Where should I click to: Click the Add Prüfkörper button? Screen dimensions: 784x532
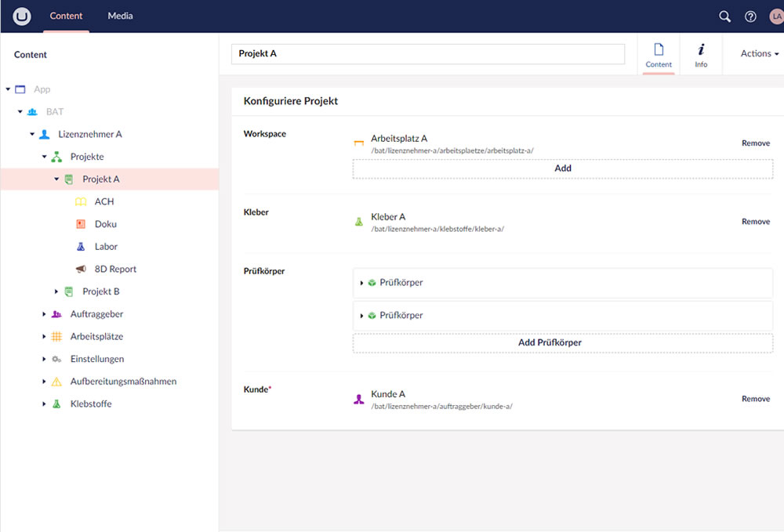[x=562, y=343]
